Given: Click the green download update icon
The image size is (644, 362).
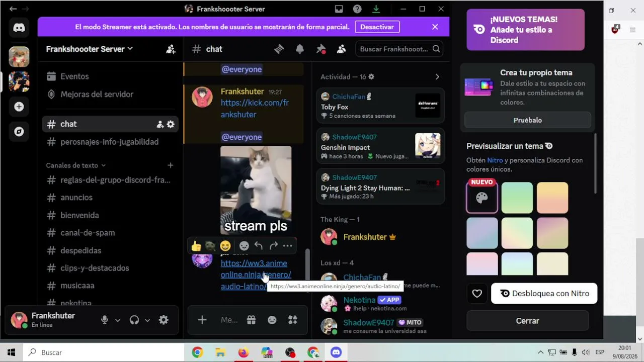Looking at the screenshot, I should (x=376, y=9).
